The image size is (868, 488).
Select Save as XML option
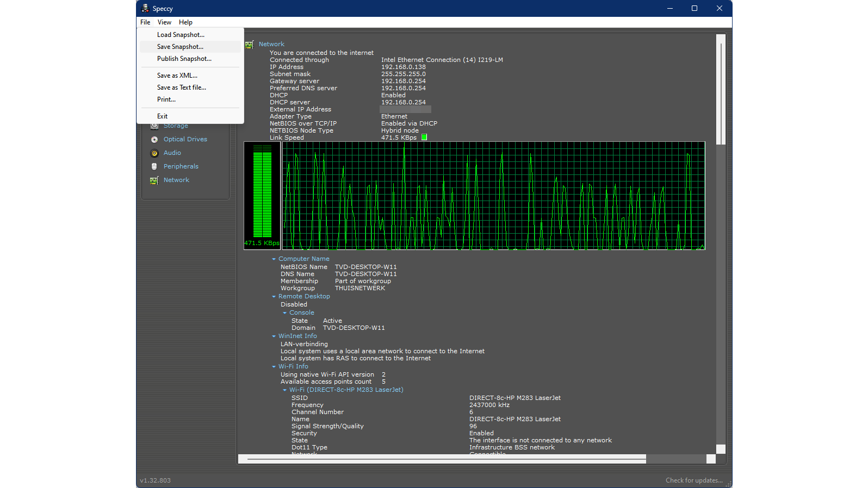pos(177,76)
